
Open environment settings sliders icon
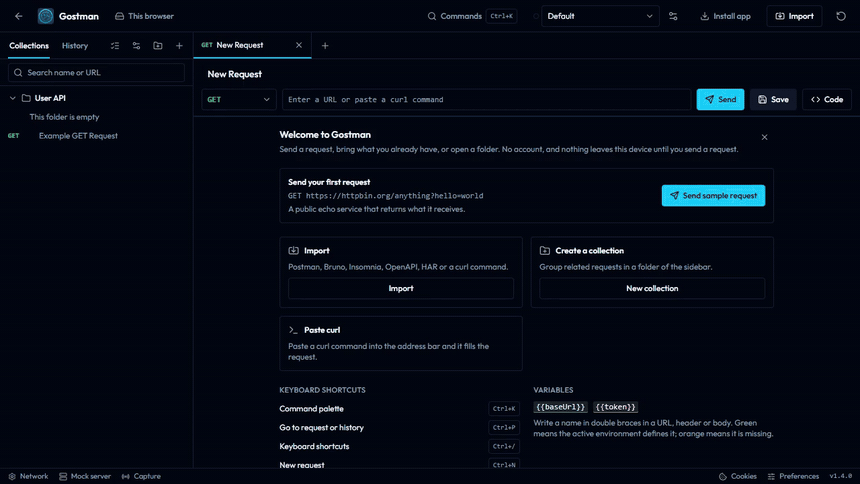pyautogui.click(x=673, y=16)
